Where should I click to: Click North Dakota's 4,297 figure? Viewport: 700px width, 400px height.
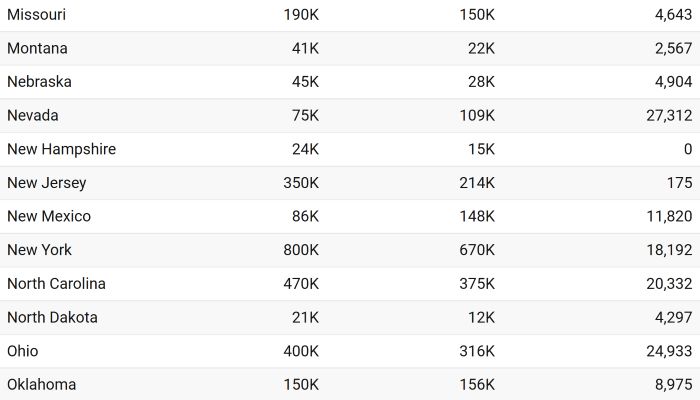(673, 317)
